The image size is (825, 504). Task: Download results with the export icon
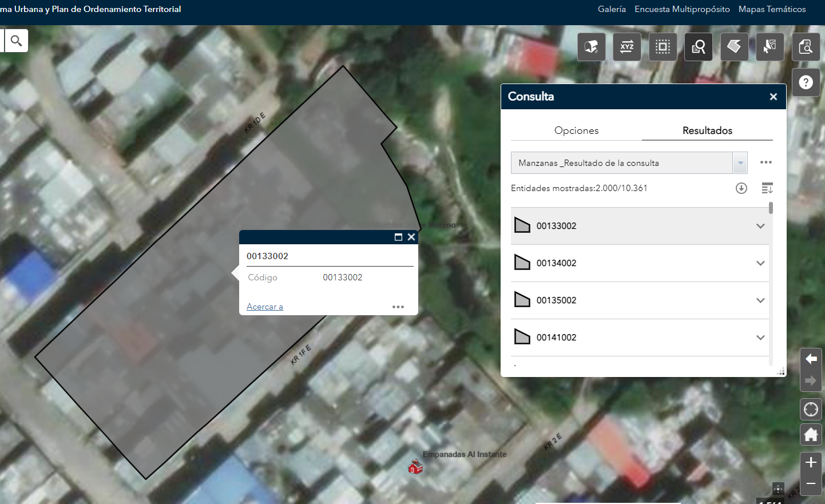741,188
